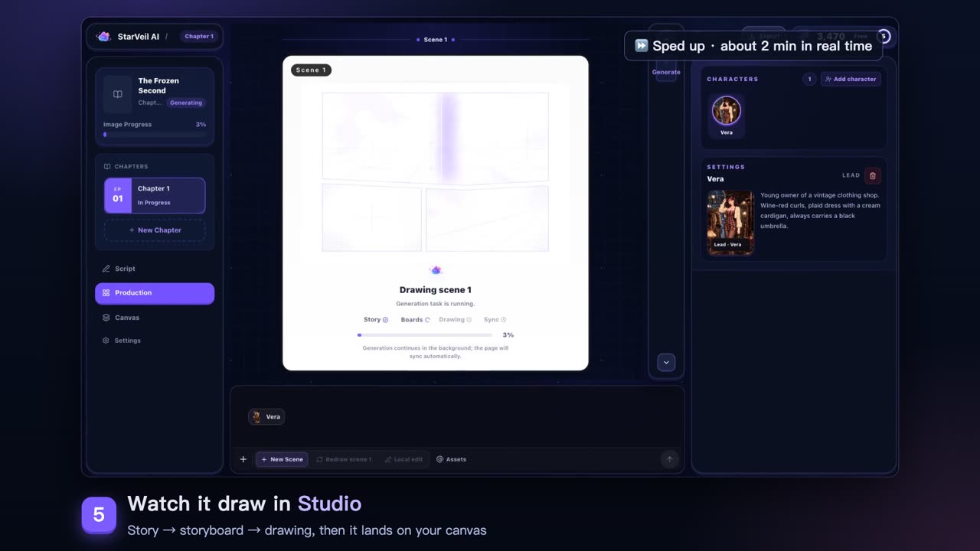This screenshot has height=551, width=980.
Task: Switch to the Canvas section
Action: 155,317
